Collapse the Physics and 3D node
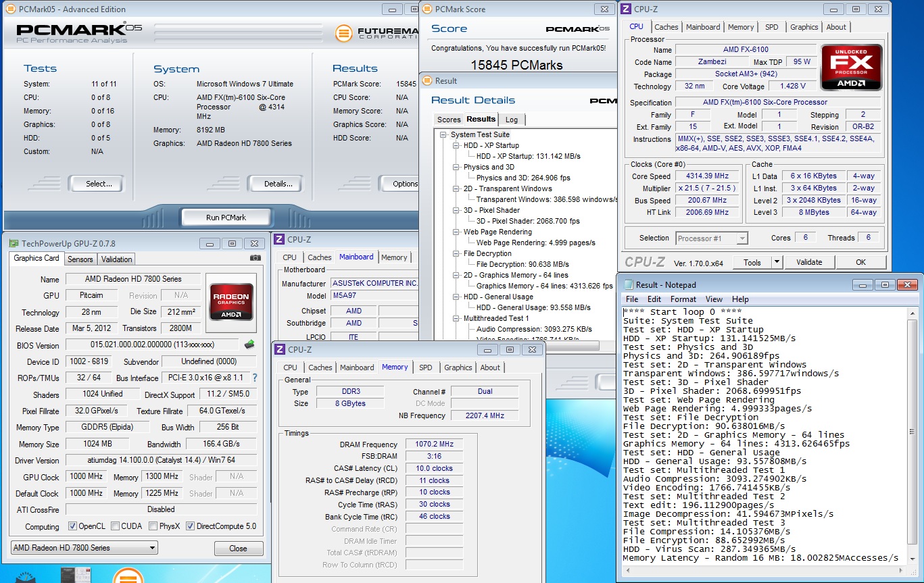924x583 pixels. point(456,167)
